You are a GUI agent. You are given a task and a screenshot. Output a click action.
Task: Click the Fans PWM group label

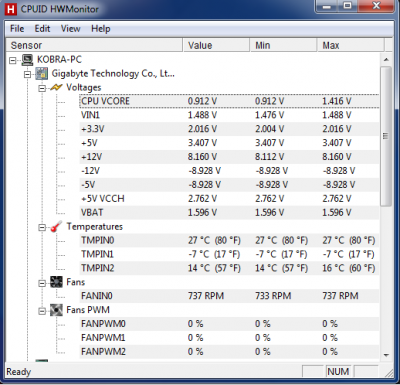click(88, 310)
